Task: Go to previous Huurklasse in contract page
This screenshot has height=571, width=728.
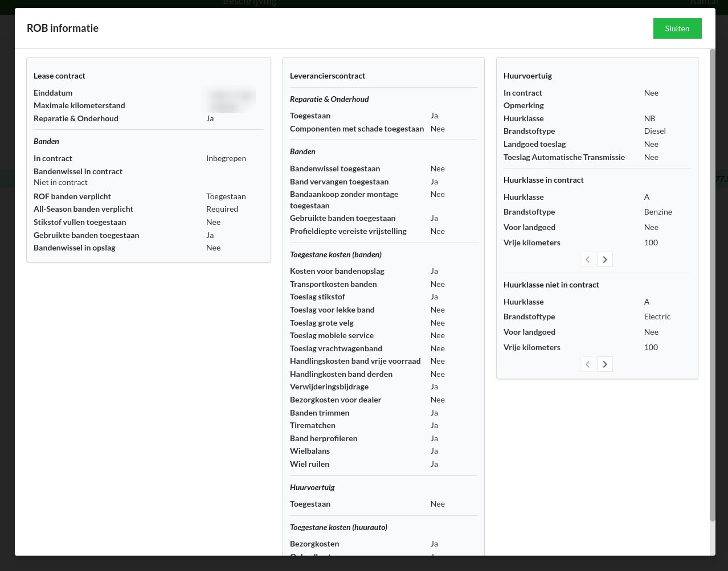Action: [x=587, y=260]
